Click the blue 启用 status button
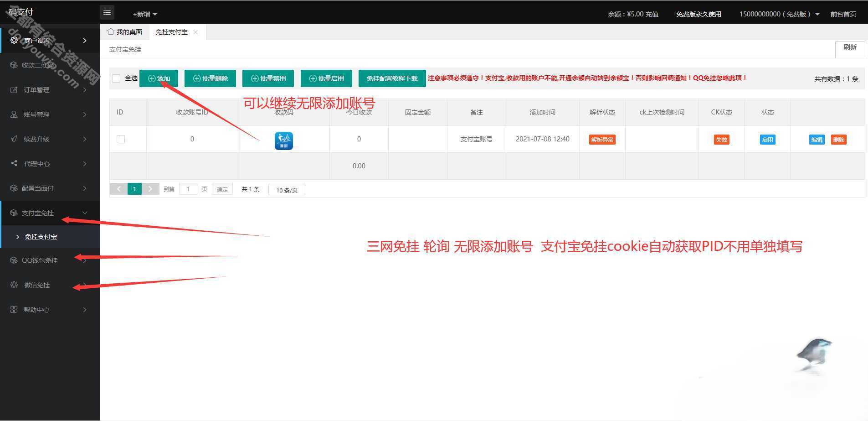This screenshot has width=868, height=421. (767, 140)
